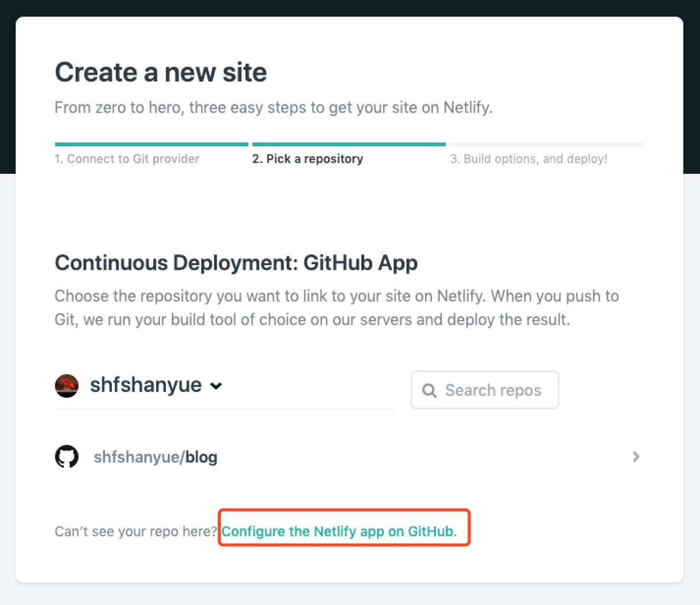This screenshot has width=700, height=605.
Task: Click the second step's green progress bar
Action: pos(349,144)
